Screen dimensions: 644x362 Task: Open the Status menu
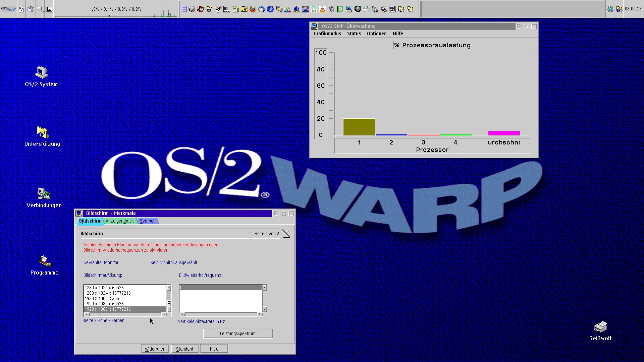point(354,34)
